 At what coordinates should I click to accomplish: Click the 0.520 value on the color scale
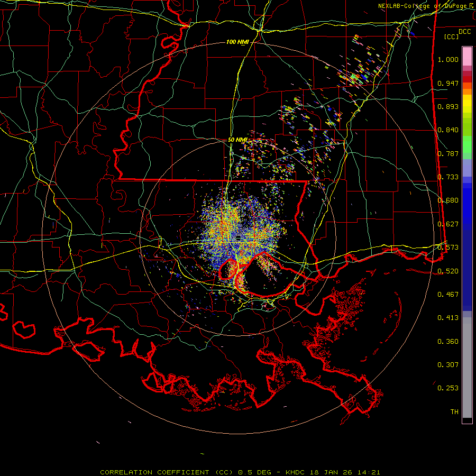(x=448, y=271)
